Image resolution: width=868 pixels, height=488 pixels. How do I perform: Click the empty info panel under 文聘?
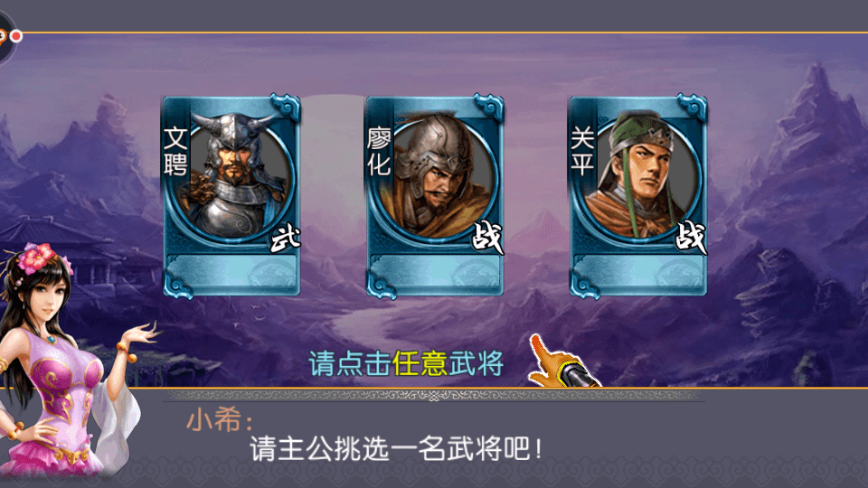pyautogui.click(x=231, y=272)
